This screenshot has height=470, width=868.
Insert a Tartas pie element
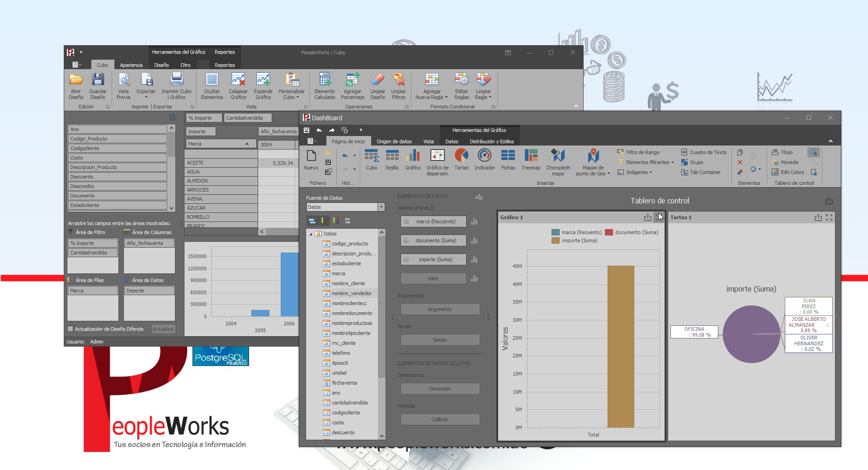click(462, 160)
